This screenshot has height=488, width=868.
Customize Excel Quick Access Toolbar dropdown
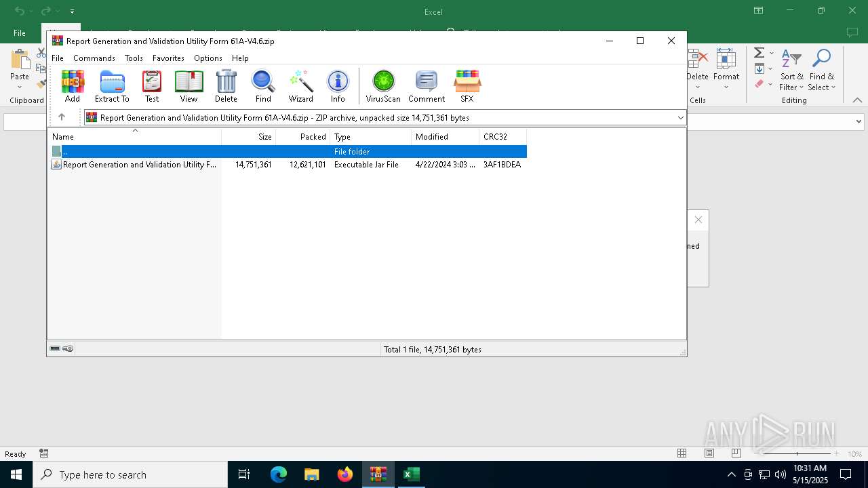[x=72, y=12]
